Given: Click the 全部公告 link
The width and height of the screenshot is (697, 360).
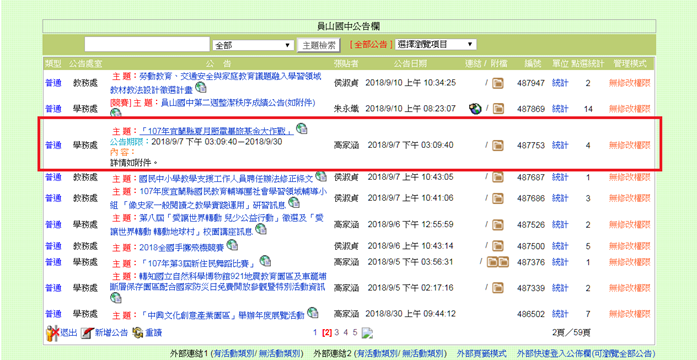Looking at the screenshot, I should point(371,44).
